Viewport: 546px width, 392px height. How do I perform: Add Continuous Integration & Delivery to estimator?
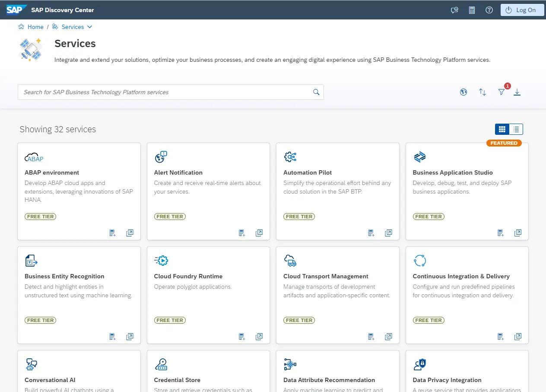(501, 337)
